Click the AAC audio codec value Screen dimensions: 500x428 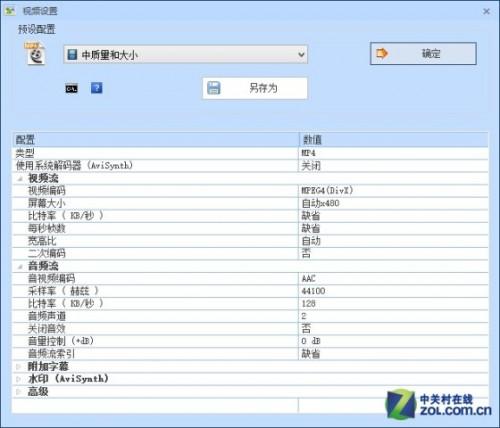308,279
